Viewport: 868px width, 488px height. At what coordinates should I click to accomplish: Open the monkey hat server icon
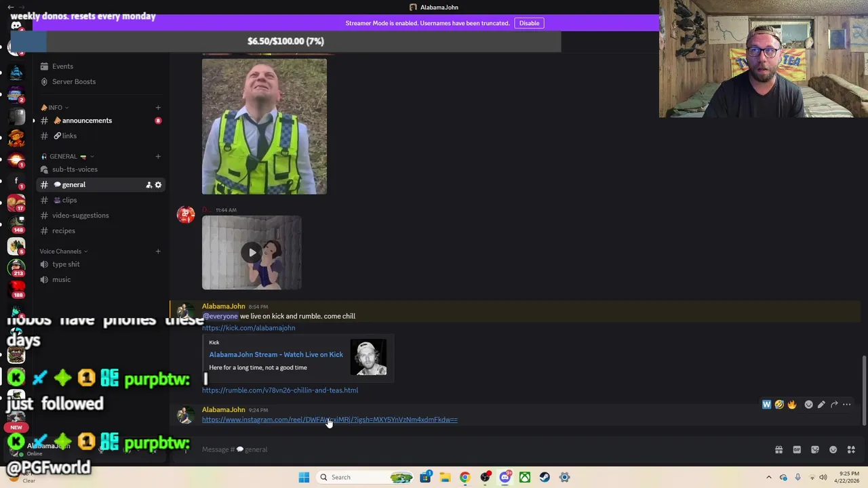(16, 138)
